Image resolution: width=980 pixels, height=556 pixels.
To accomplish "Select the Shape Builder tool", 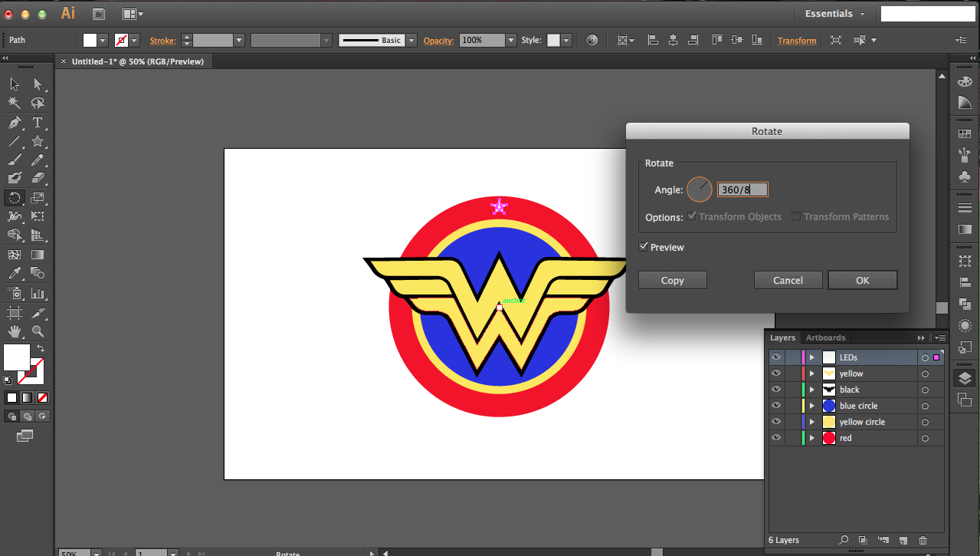I will (15, 235).
